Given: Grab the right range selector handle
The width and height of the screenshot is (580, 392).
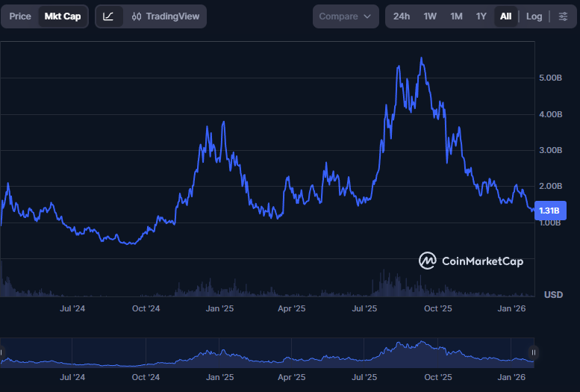Looking at the screenshot, I should tap(534, 352).
